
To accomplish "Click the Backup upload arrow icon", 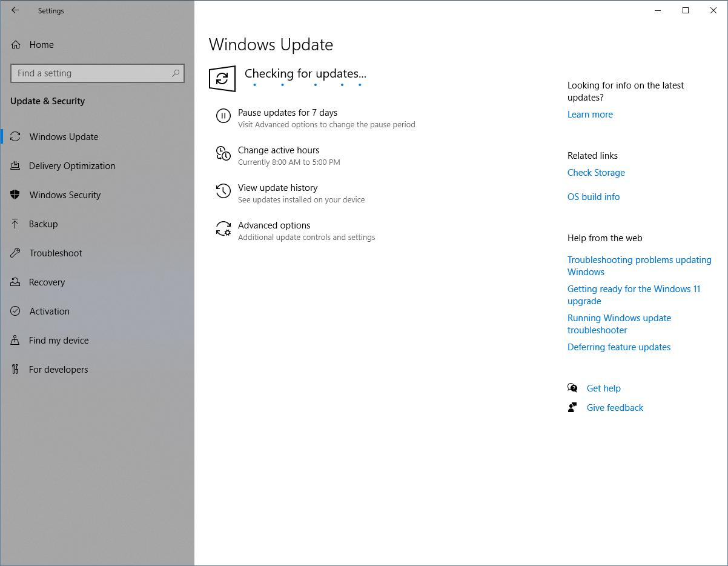I will pos(16,224).
